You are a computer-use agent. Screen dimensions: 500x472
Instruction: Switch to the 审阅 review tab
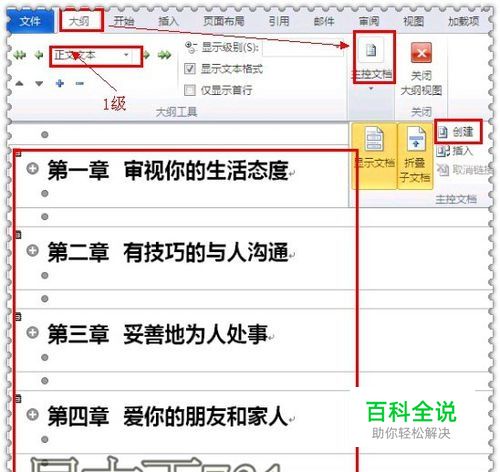[369, 21]
